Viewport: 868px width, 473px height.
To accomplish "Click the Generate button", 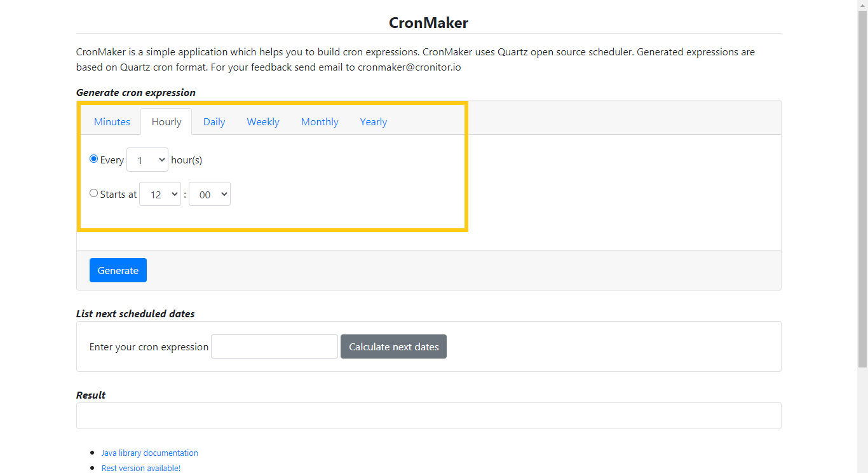I will 118,270.
